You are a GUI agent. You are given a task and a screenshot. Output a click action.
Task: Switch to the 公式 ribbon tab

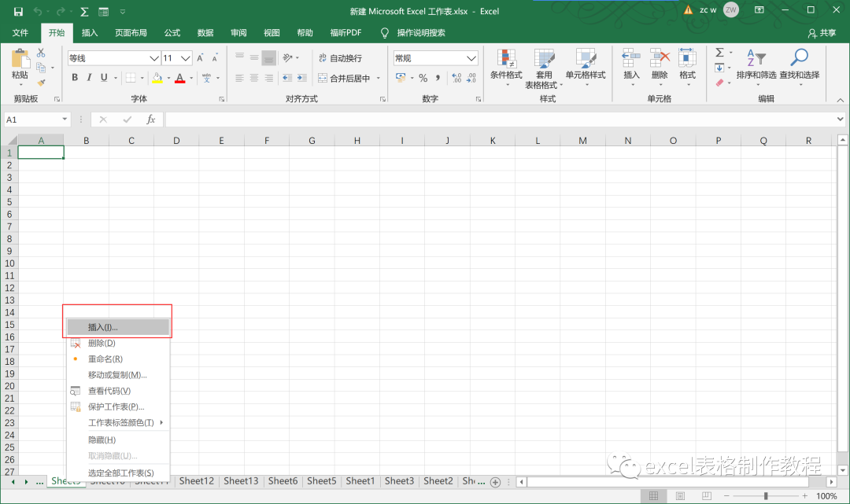(x=172, y=33)
